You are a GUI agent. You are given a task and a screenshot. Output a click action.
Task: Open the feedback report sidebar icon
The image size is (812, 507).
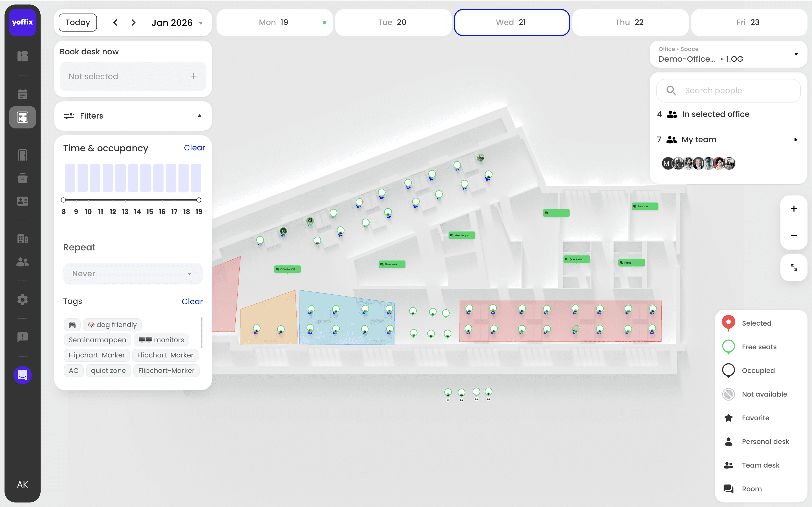(23, 337)
